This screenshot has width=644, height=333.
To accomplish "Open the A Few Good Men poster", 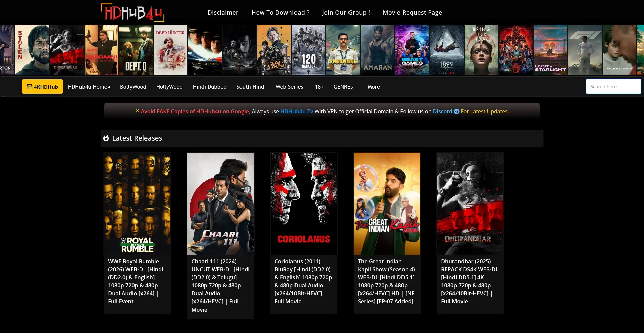I will (x=205, y=50).
